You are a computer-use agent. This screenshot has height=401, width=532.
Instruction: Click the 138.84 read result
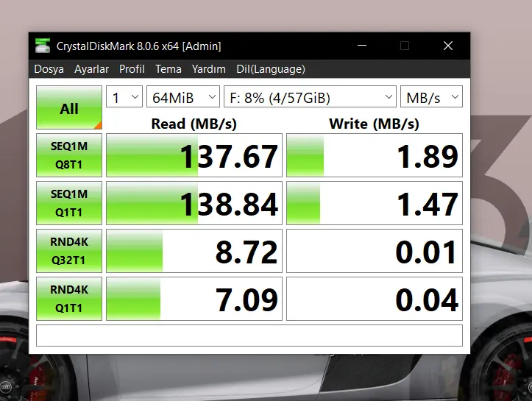coord(194,203)
